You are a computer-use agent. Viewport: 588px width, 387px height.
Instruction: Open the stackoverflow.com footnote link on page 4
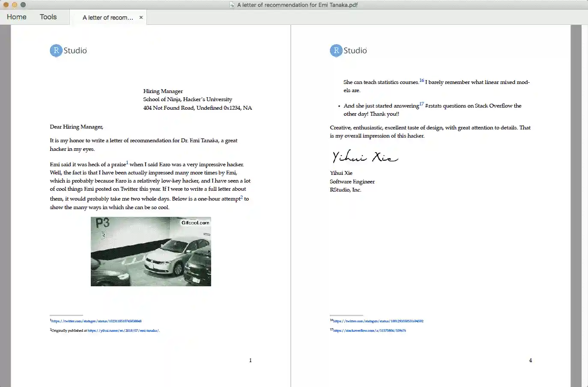tap(369, 330)
